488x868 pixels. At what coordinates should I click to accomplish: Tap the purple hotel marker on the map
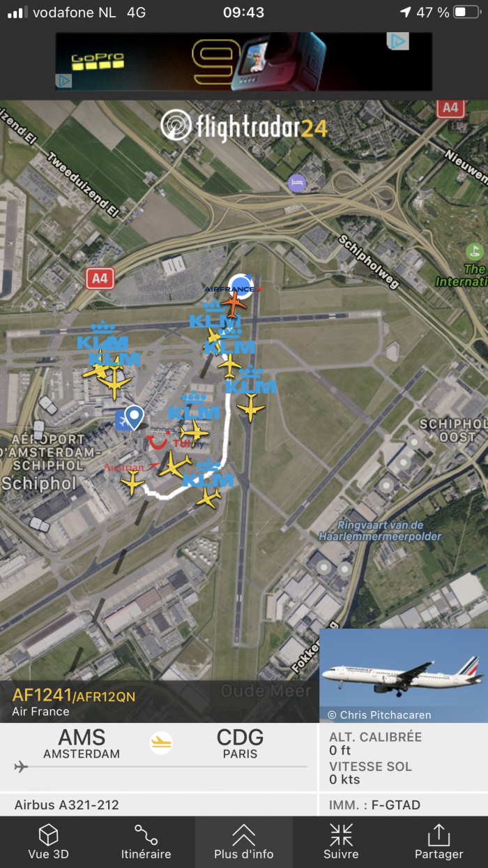(x=297, y=184)
